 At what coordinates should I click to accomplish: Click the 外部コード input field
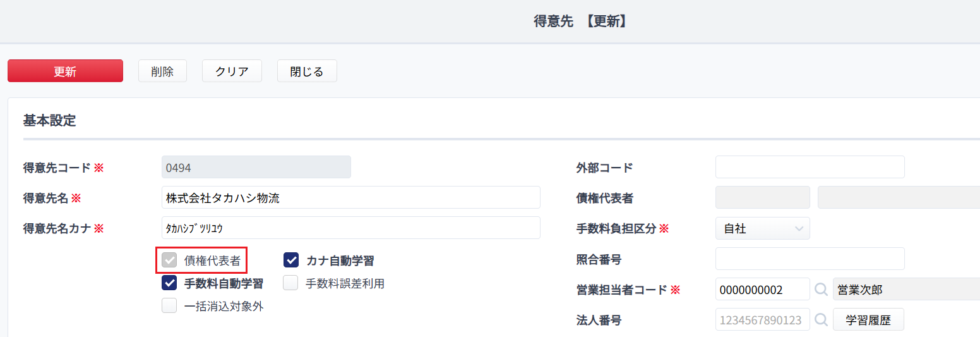(x=810, y=168)
